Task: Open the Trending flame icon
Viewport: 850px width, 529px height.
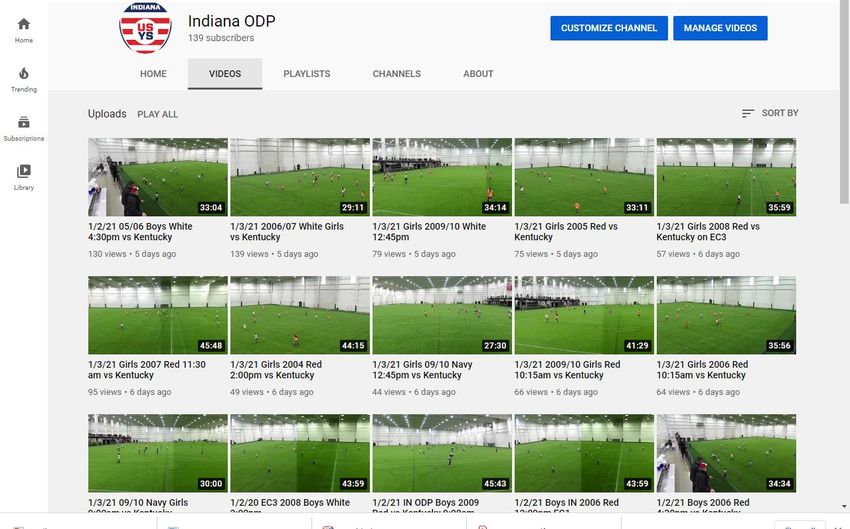Action: [x=24, y=74]
